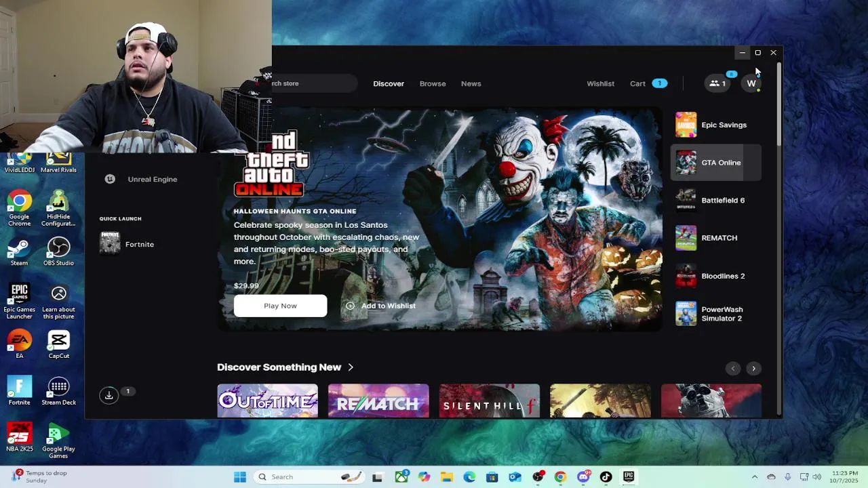Go to previous Discover Something New page
This screenshot has width=868, height=488.
coord(732,369)
